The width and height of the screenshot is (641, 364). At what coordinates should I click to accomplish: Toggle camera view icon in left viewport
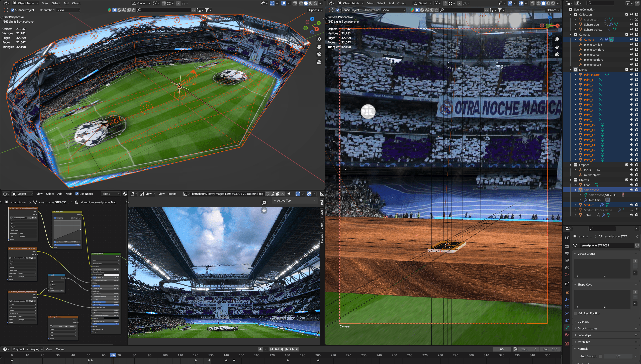pyautogui.click(x=319, y=54)
